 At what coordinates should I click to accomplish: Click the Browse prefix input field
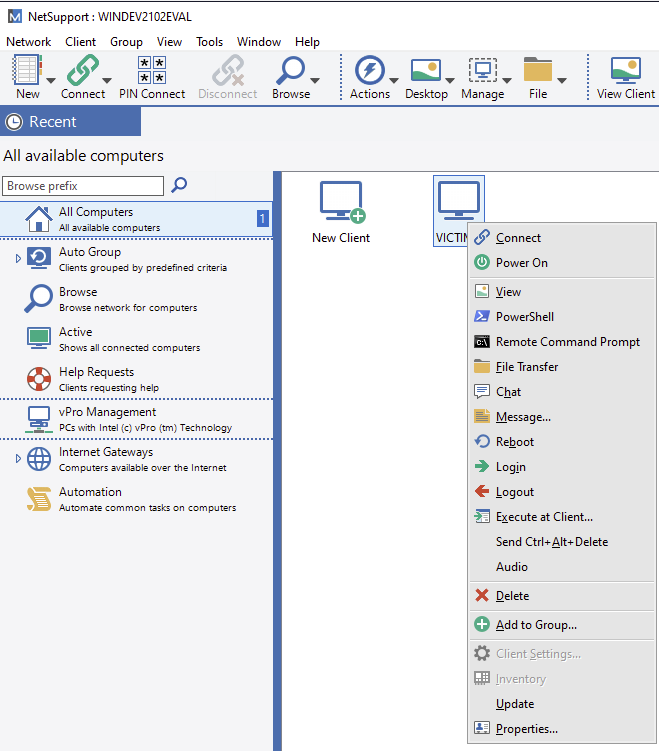[x=83, y=186]
